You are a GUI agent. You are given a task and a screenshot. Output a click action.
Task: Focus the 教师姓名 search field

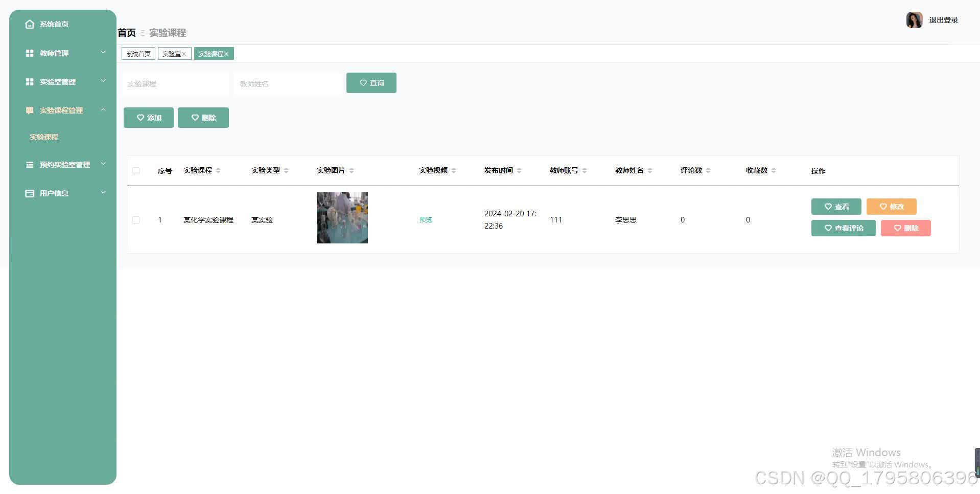pyautogui.click(x=288, y=83)
